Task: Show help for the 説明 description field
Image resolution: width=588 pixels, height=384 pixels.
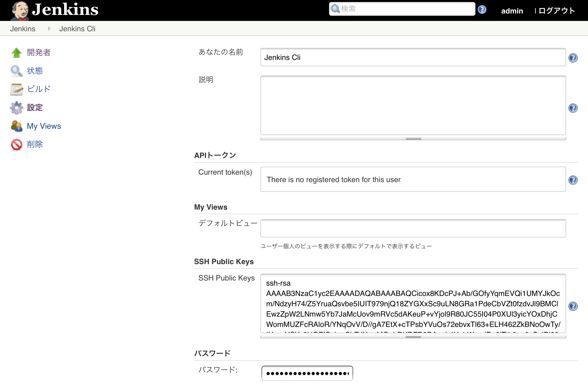Action: tap(573, 108)
